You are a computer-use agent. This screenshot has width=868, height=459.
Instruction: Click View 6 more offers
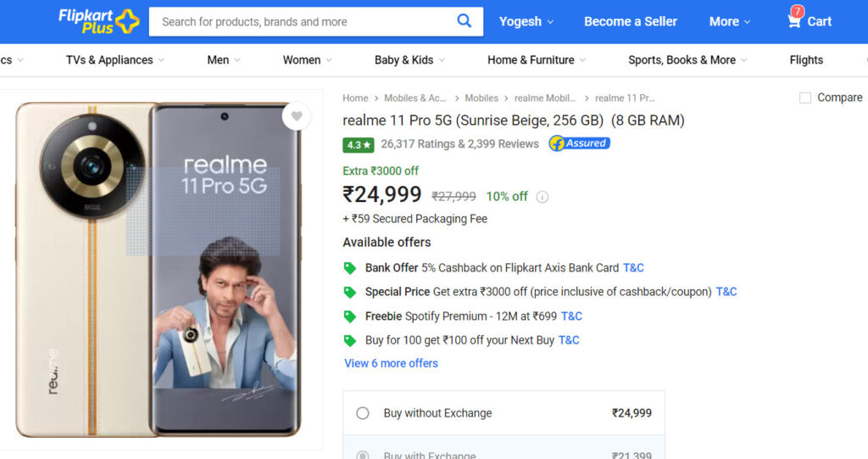(392, 364)
